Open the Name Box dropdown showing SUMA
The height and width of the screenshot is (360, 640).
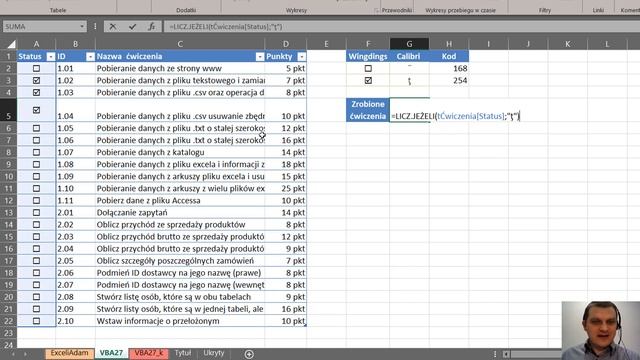click(82, 27)
